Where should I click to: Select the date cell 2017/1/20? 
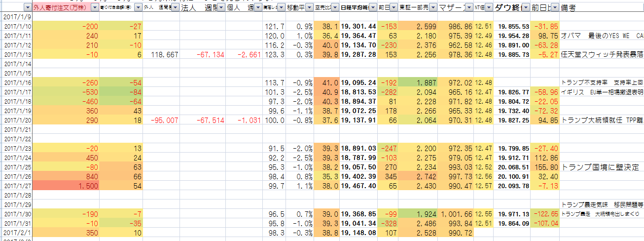tap(18, 120)
